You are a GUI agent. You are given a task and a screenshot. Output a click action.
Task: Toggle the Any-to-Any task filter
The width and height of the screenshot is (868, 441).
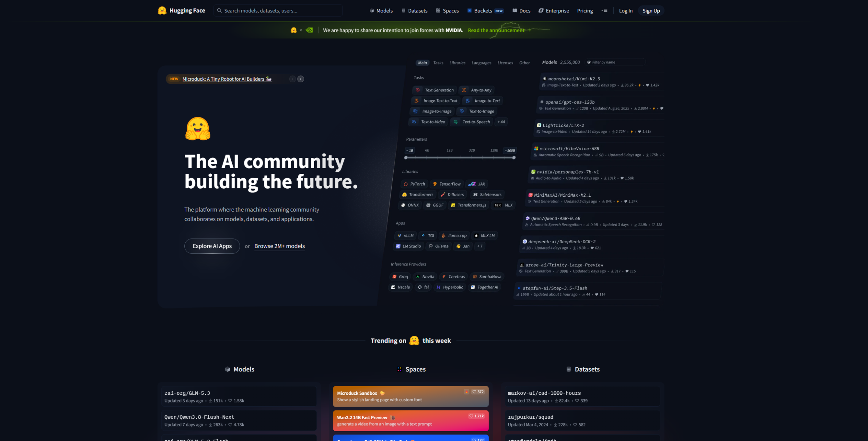coord(477,90)
